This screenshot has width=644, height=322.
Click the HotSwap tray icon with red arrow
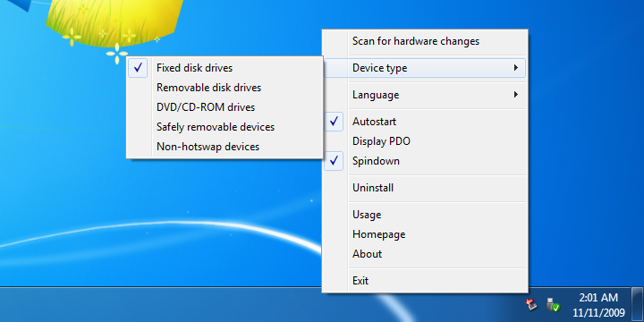[532, 304]
